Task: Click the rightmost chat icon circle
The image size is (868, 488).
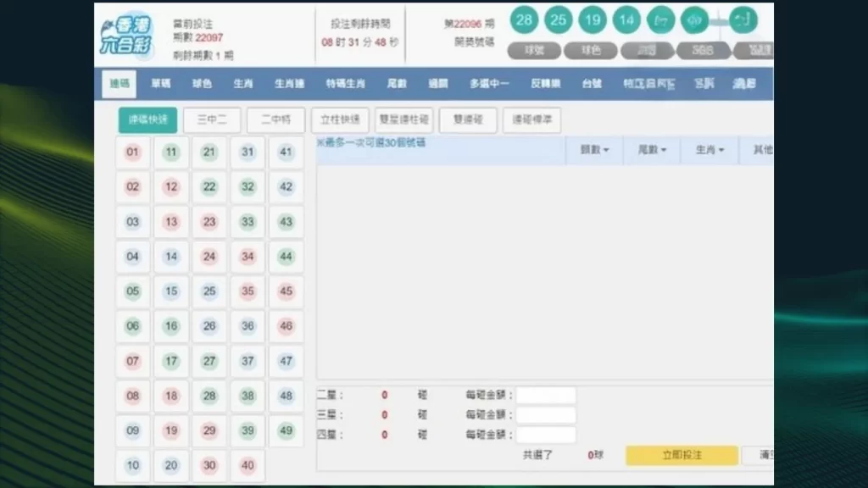Action: click(743, 19)
